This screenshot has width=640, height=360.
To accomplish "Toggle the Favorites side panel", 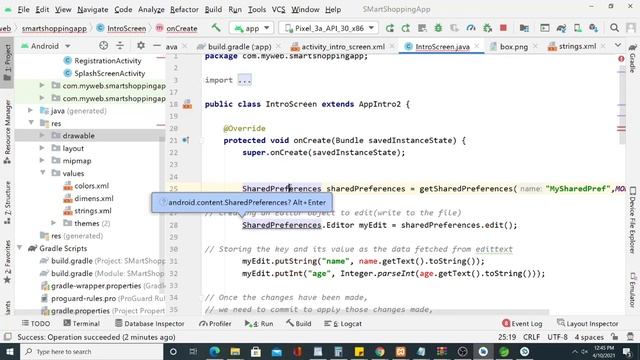I will (7, 262).
